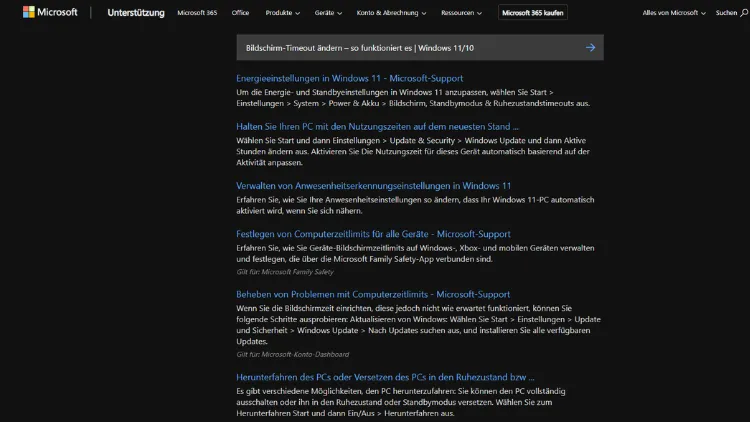The height and width of the screenshot is (422, 750).
Task: Expand the Geräte dropdown
Action: 328,13
